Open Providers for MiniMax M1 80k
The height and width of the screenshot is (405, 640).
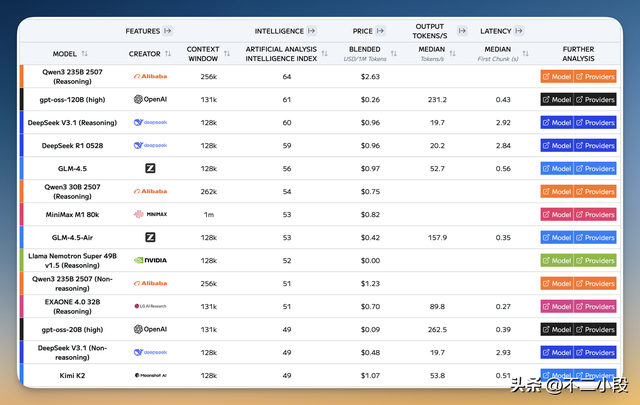pos(595,214)
